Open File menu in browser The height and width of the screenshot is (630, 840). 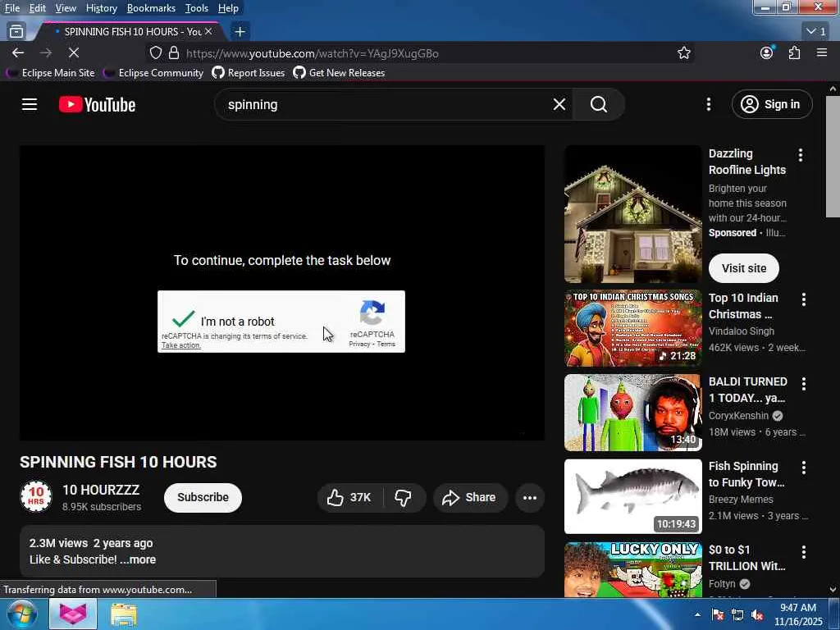[12, 8]
